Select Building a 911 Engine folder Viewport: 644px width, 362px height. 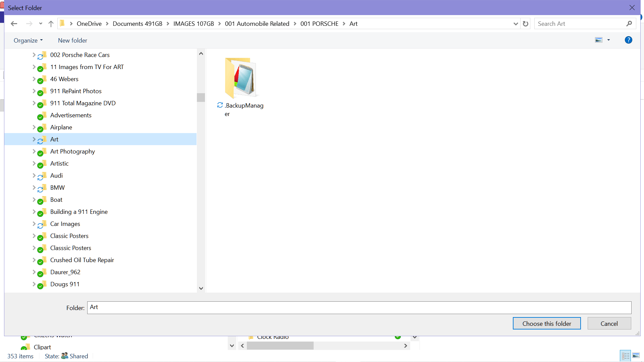pos(79,212)
